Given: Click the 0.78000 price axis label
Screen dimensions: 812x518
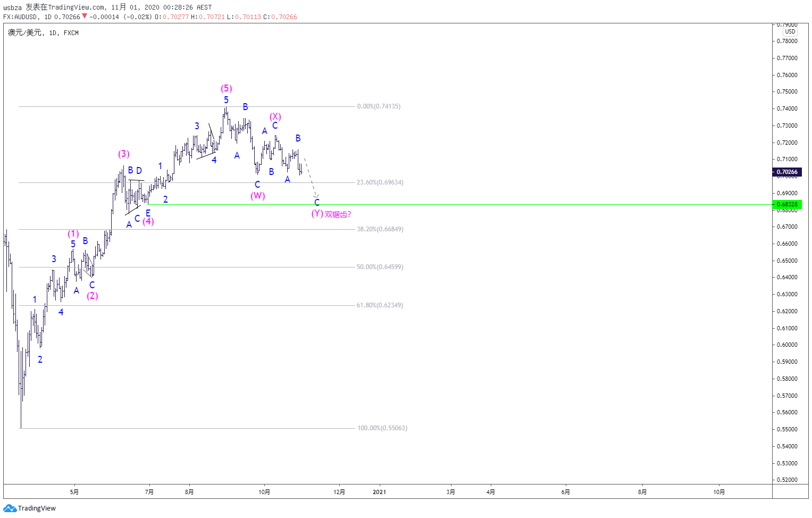Looking at the screenshot, I should (787, 41).
